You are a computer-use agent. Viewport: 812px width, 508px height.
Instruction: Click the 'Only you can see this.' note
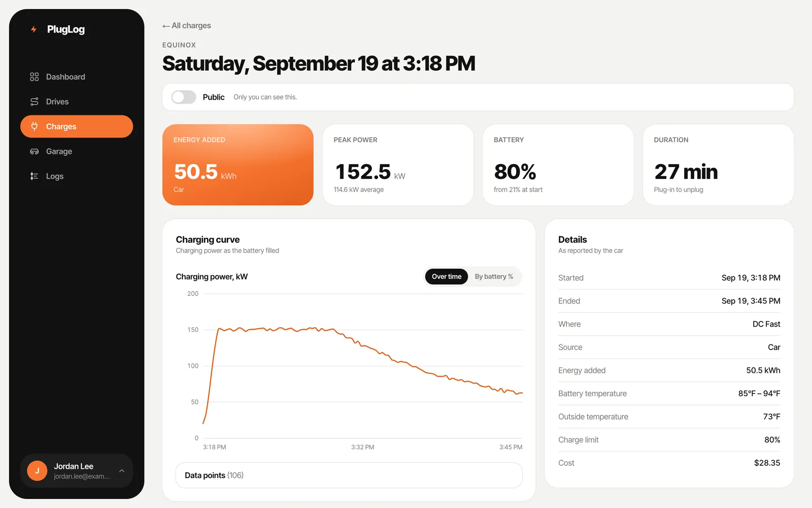pos(265,97)
